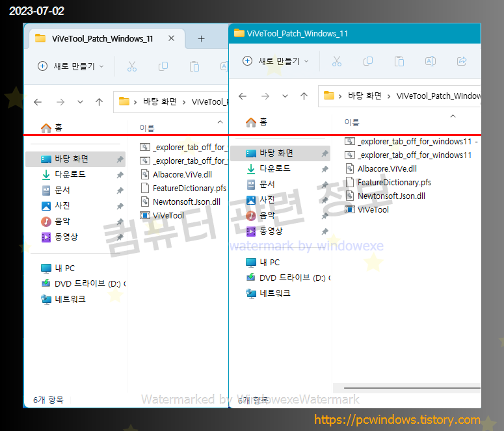This screenshot has width=504, height=431.
Task: Open 내 PC in left window sidebar
Action: point(58,268)
